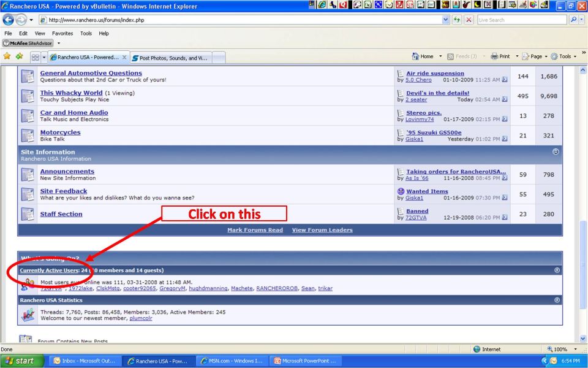588x368 pixels.
Task: Open a new blank tab
Action: (x=219, y=58)
